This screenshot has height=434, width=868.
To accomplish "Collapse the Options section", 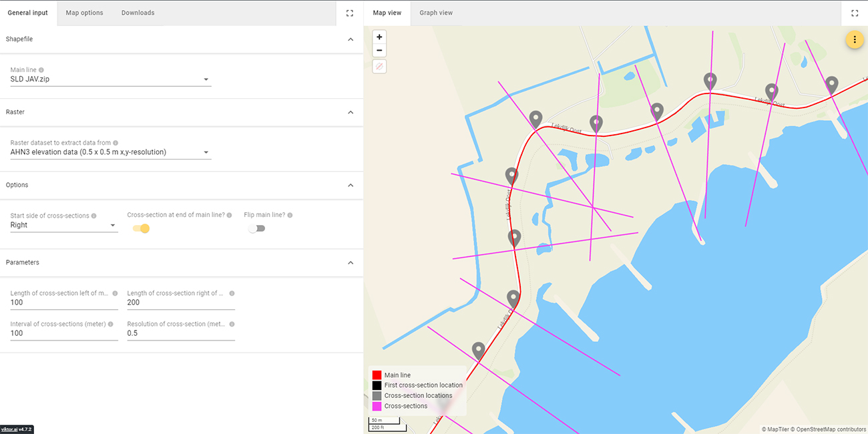I will click(x=351, y=185).
